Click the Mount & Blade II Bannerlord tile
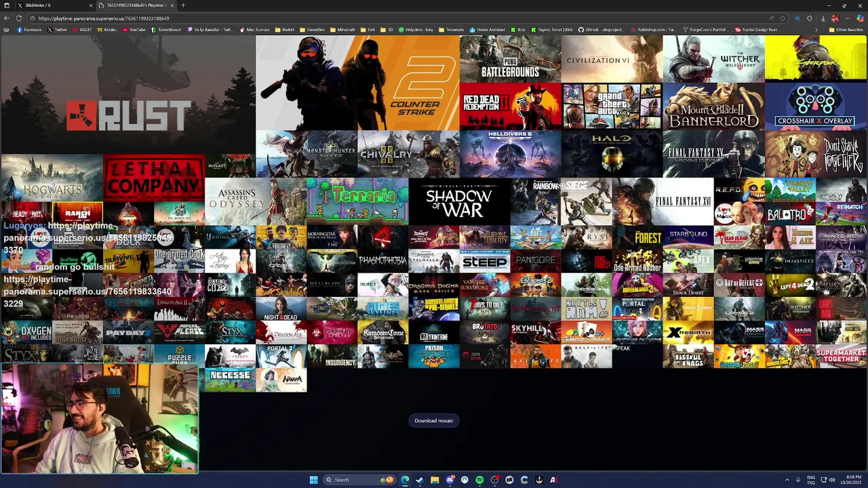The height and width of the screenshot is (488, 868). [x=713, y=106]
